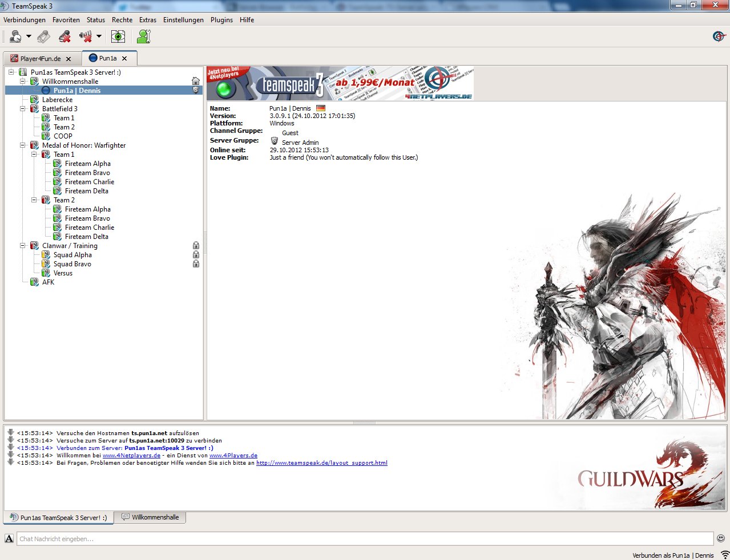This screenshot has height=560, width=730.
Task: Open the Favoriten menu
Action: [66, 20]
